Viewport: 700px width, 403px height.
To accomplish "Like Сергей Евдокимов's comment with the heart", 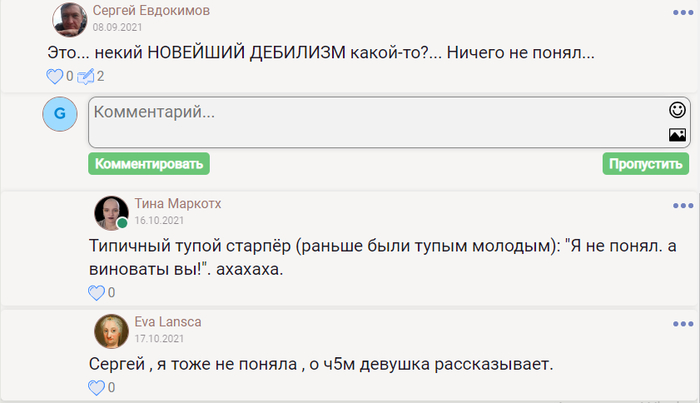I will pos(55,76).
